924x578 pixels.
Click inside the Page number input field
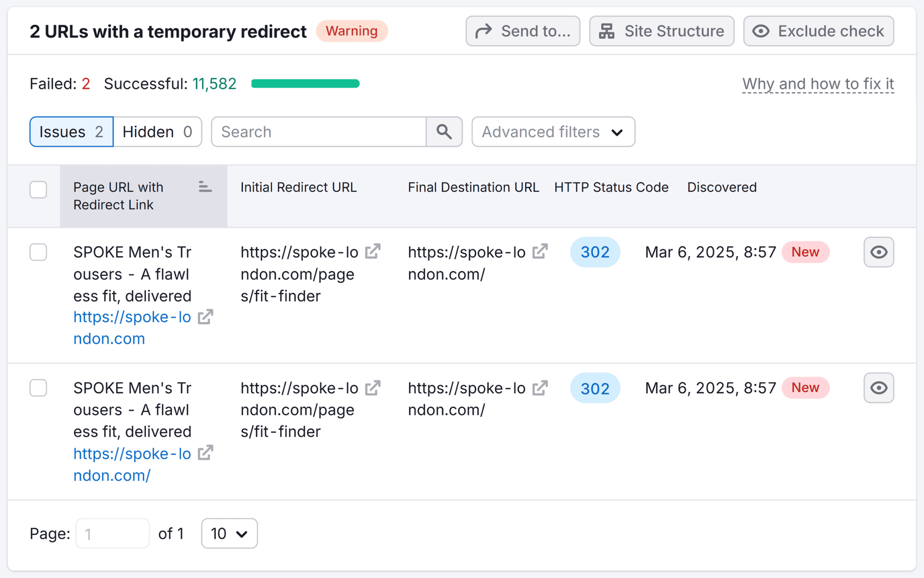pyautogui.click(x=112, y=533)
